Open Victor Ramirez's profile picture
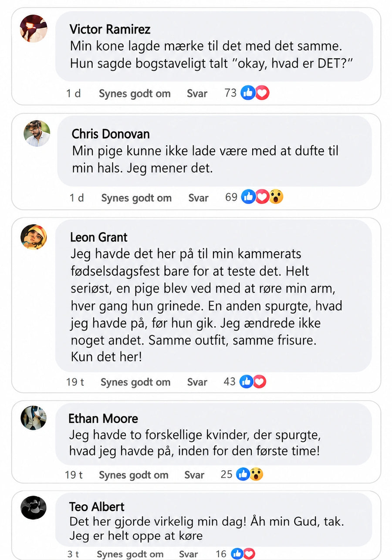Image resolution: width=392 pixels, height=560 pixels. (x=34, y=28)
